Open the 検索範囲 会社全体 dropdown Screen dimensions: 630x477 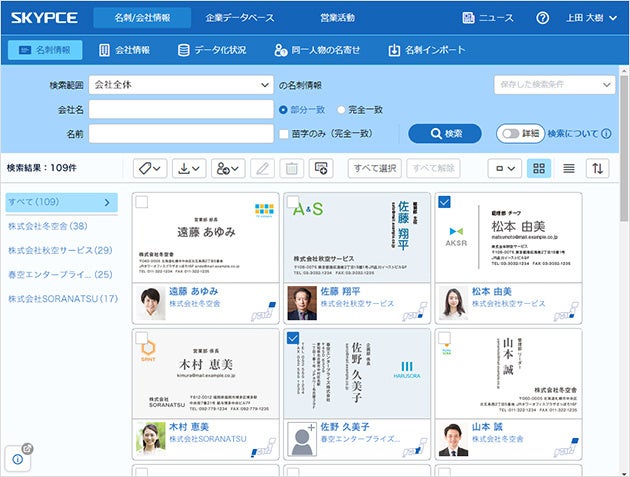click(x=181, y=85)
